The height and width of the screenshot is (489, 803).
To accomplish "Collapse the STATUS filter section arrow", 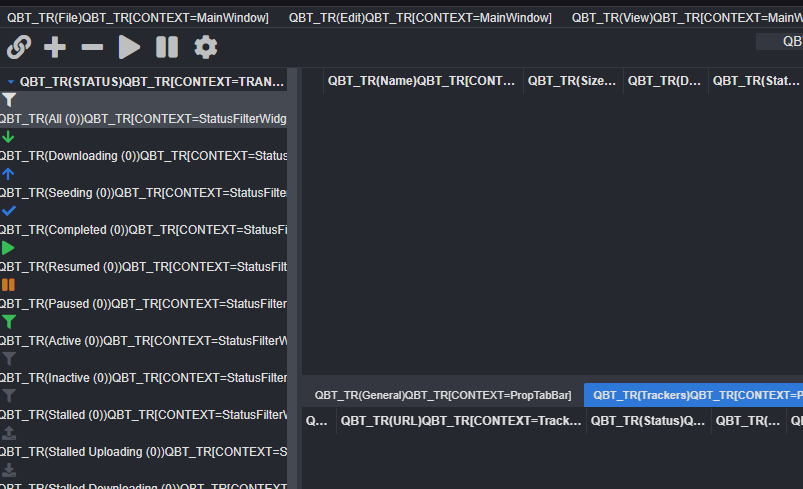I will tap(10, 81).
